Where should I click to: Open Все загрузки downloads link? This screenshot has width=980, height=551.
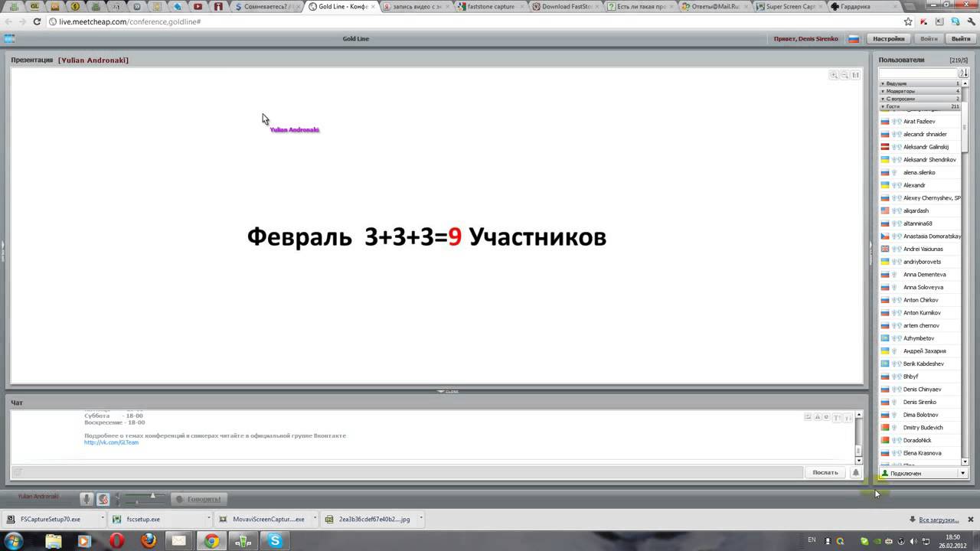[x=939, y=519]
